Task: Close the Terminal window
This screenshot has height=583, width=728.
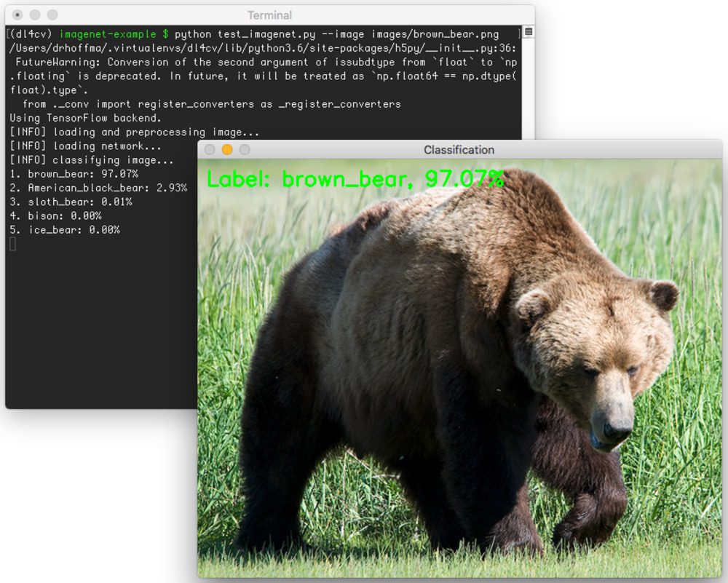Action: tap(17, 15)
